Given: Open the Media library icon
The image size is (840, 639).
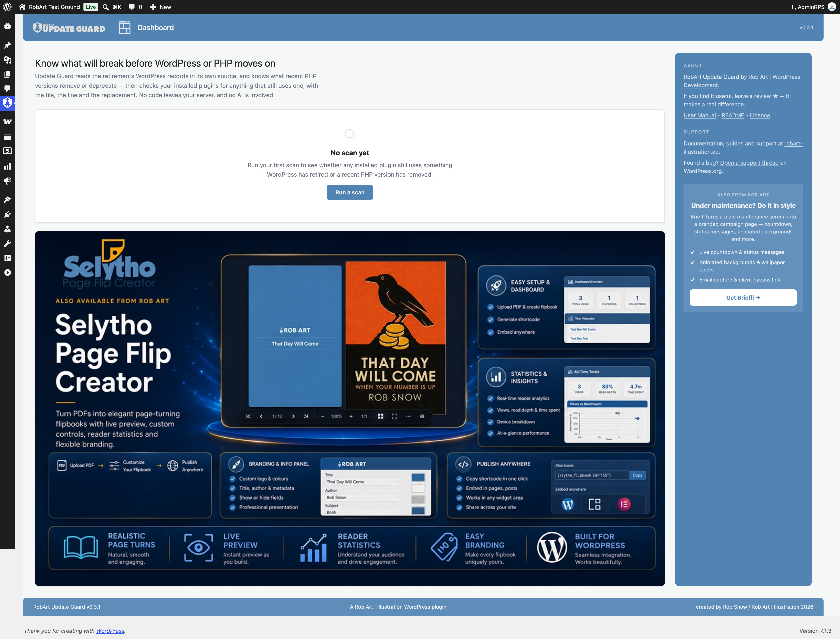Looking at the screenshot, I should pyautogui.click(x=7, y=60).
